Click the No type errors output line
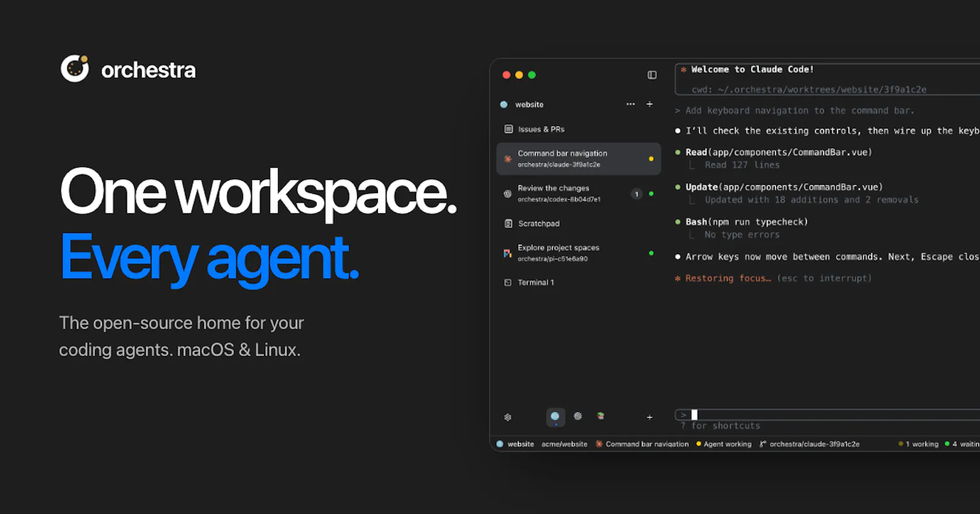This screenshot has width=980, height=514. point(742,235)
